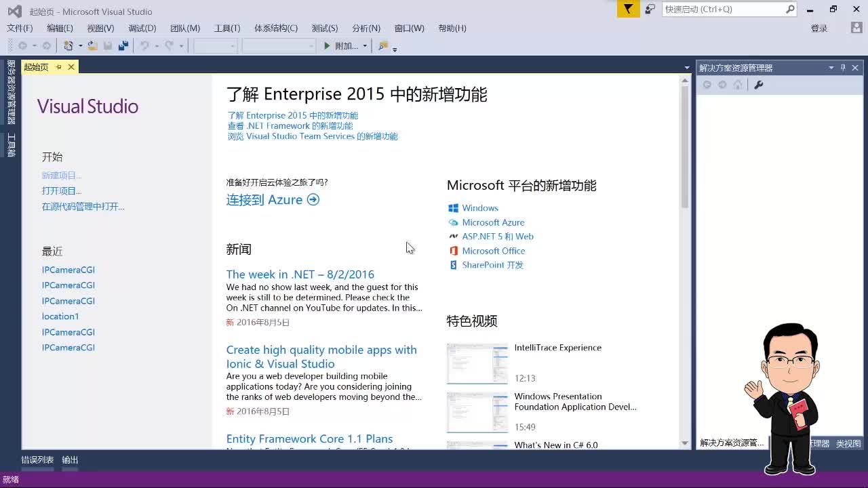
Task: Open The week in .NET news article
Action: 300,274
